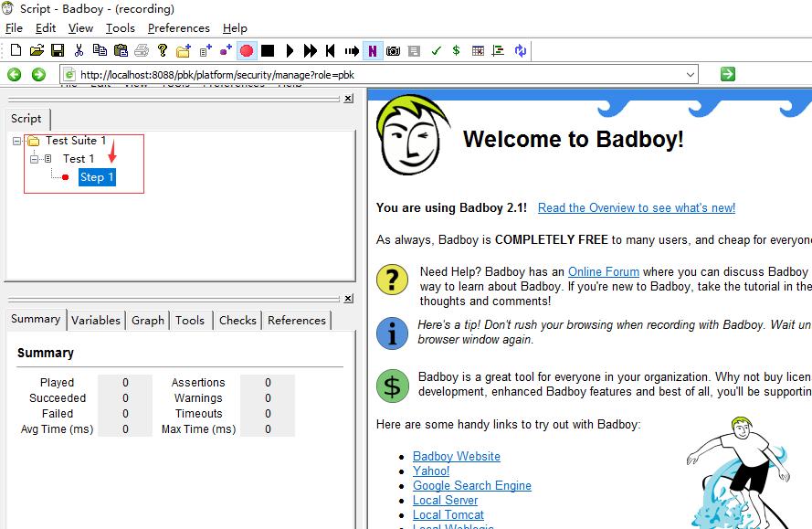The image size is (812, 529).
Task: Click the Cut scissors icon
Action: click(79, 51)
